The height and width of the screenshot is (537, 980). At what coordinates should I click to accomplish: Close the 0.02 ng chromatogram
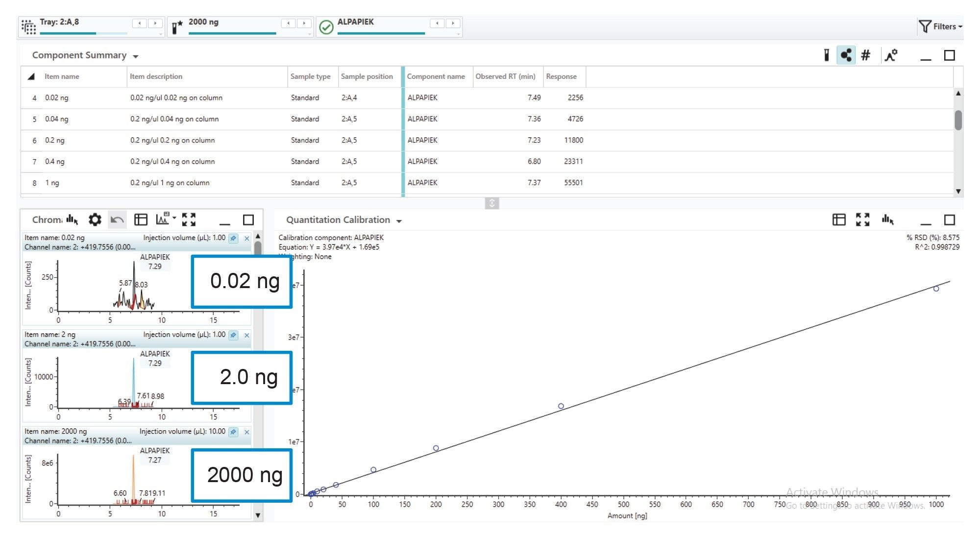point(247,239)
